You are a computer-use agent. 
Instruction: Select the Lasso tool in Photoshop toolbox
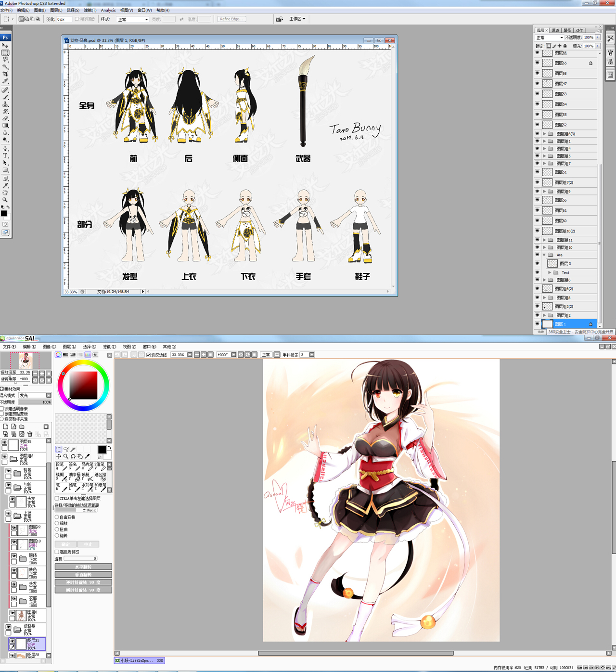tap(5, 59)
